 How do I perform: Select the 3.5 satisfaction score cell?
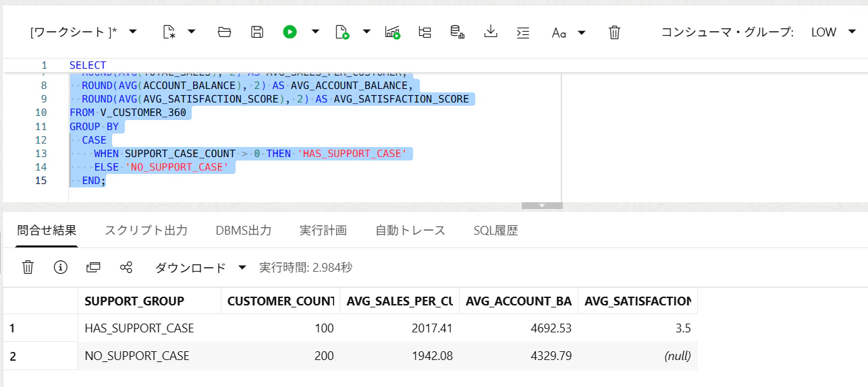(638, 328)
